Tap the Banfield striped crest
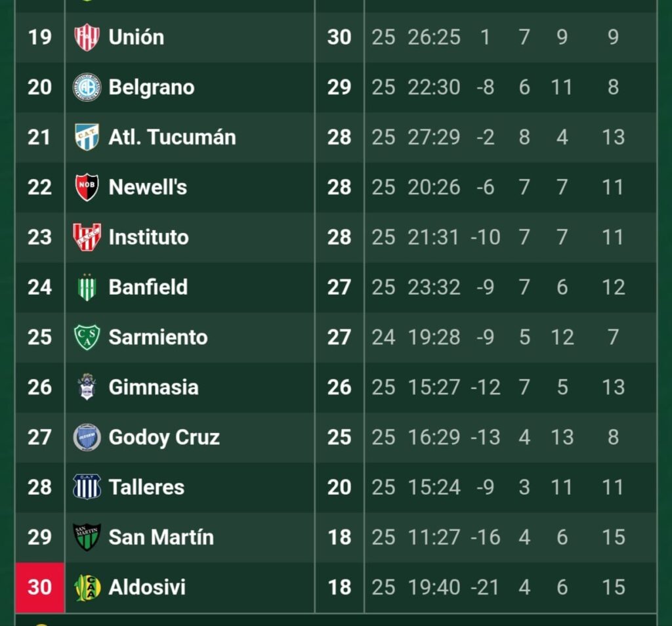 point(87,287)
